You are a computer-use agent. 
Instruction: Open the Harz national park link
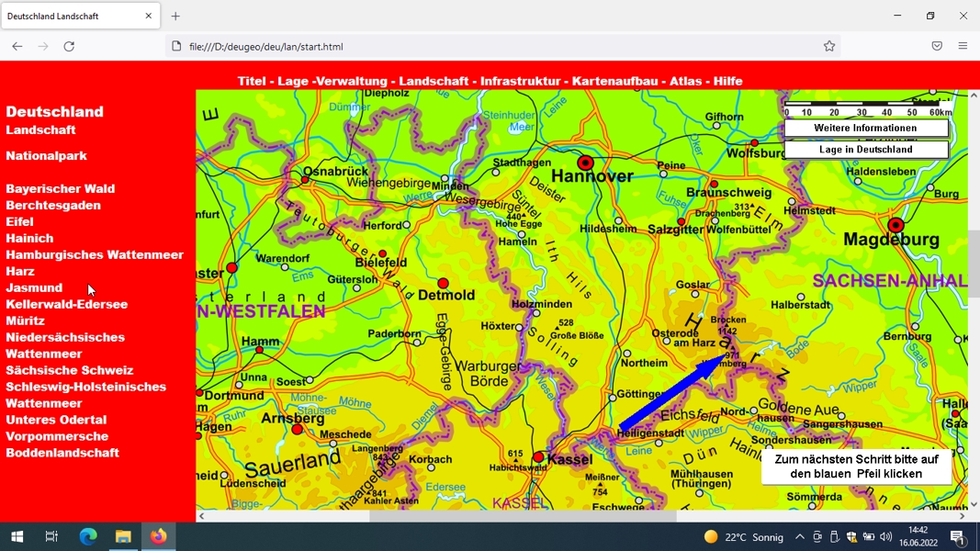(x=20, y=271)
